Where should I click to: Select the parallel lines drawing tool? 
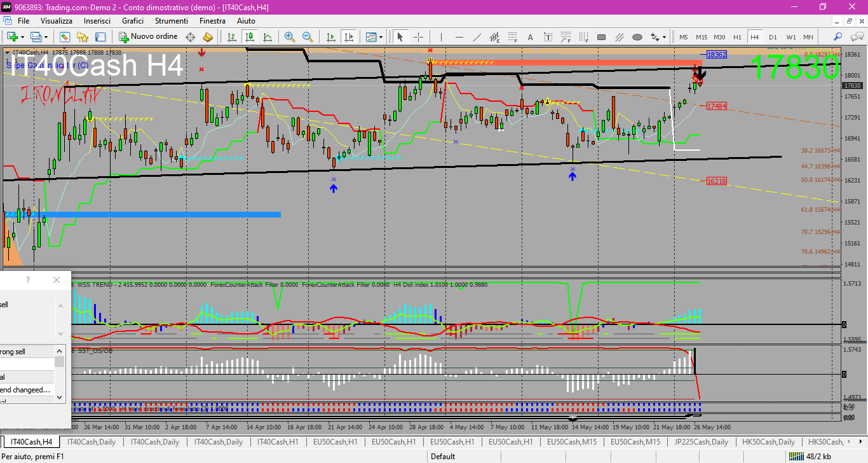(x=619, y=37)
